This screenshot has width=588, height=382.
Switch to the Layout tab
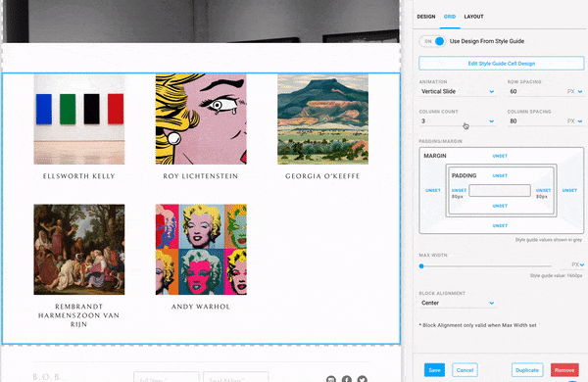[473, 17]
